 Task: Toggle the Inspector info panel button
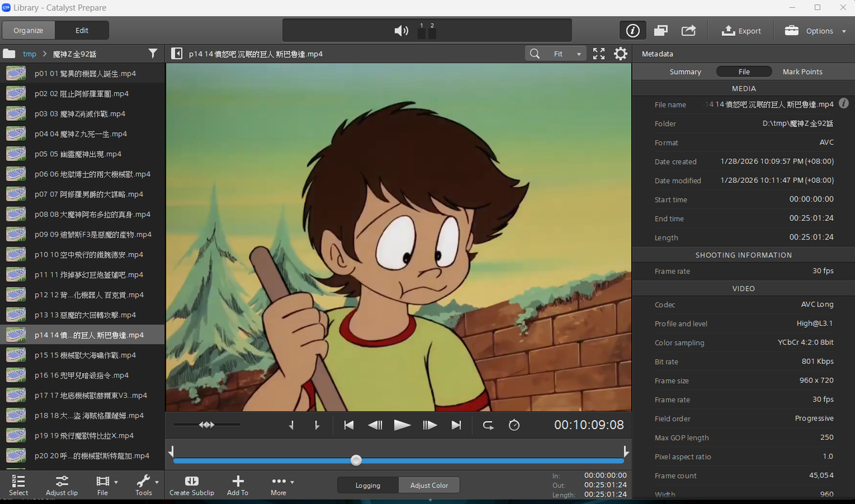click(633, 31)
